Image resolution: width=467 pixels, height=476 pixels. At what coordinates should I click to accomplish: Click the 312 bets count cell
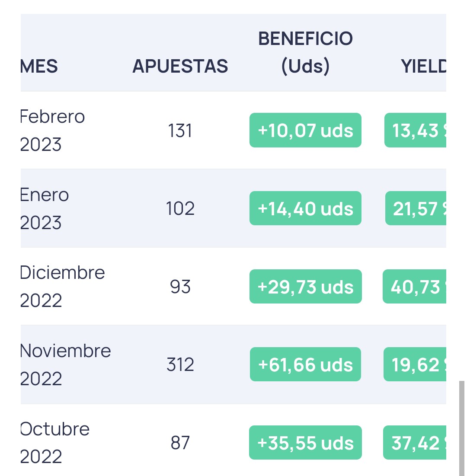pos(180,364)
